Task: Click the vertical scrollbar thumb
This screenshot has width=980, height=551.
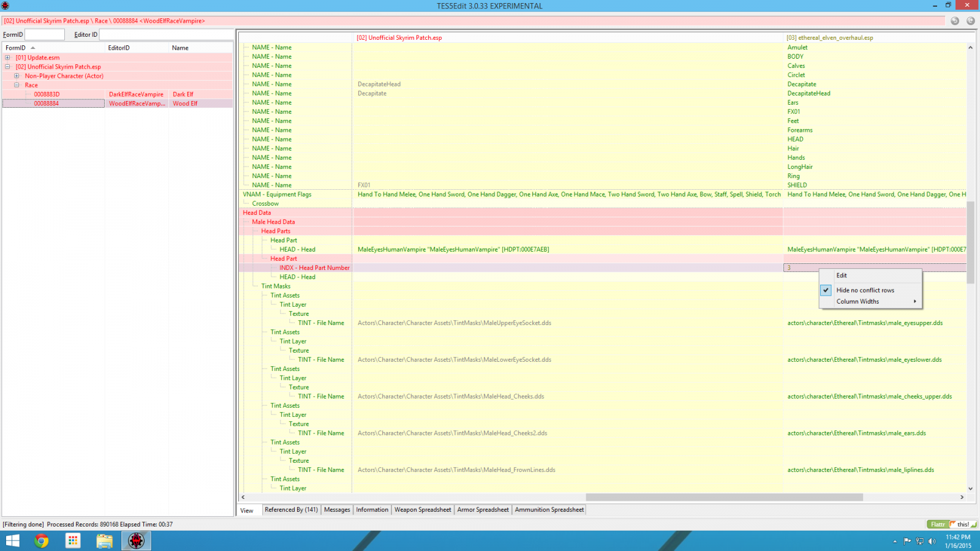Action: pyautogui.click(x=970, y=242)
